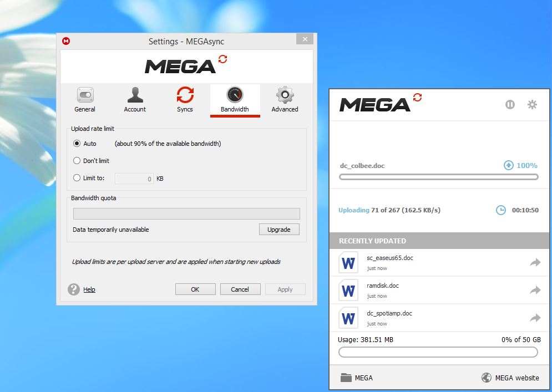Share sc_easeus65.doc with the arrow icon
Viewport: 552px width, 392px height.
535,262
